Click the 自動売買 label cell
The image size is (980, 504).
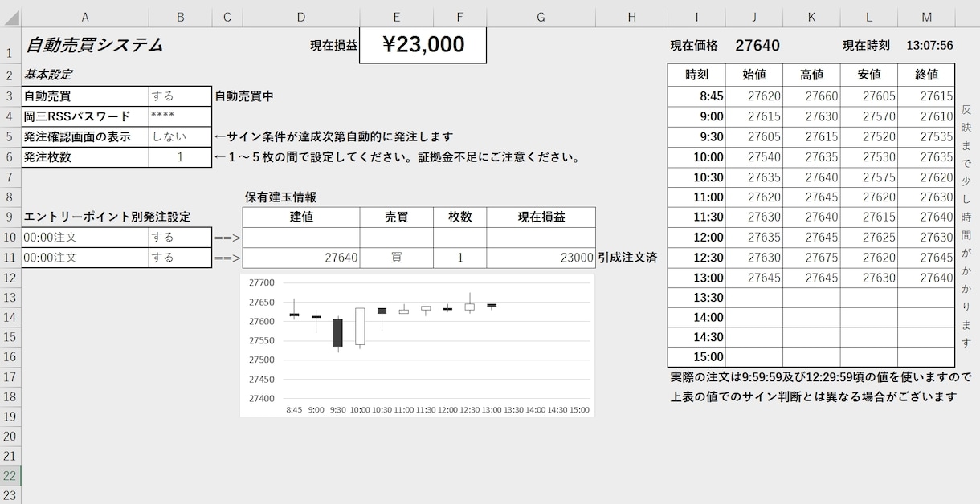coord(85,96)
